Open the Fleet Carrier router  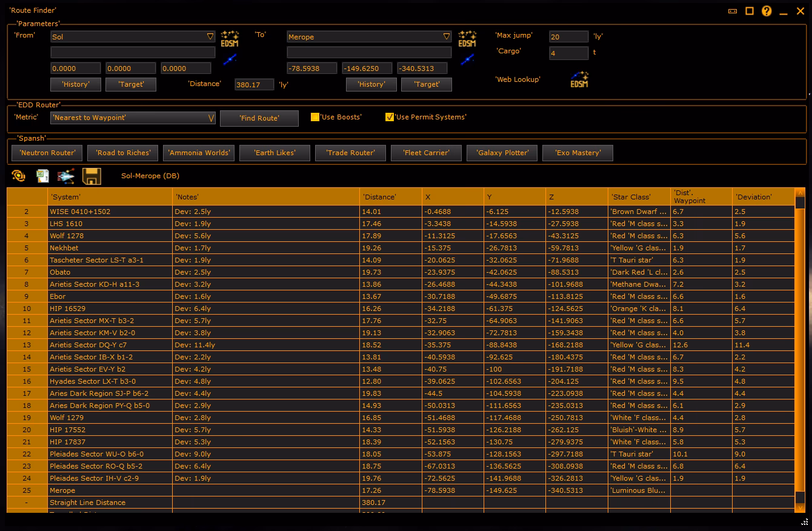[x=426, y=153]
